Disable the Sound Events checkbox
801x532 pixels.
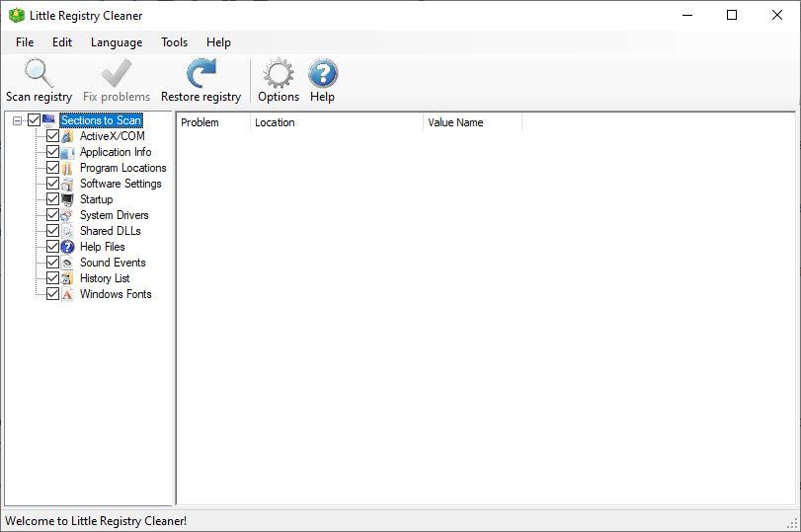(53, 263)
